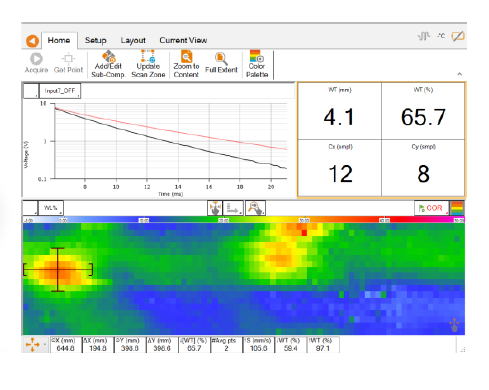Click the orange back arrow button
The image size is (489, 390).
coord(32,41)
